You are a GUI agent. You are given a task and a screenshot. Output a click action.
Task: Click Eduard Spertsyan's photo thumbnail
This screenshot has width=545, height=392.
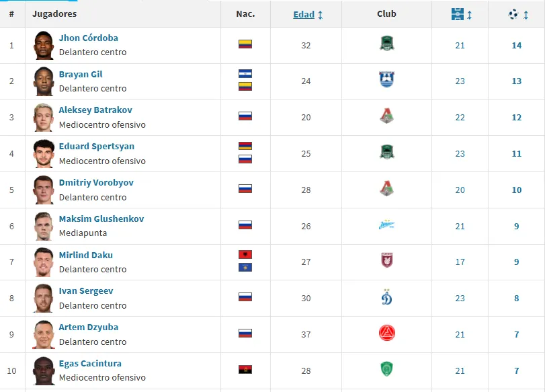44,153
